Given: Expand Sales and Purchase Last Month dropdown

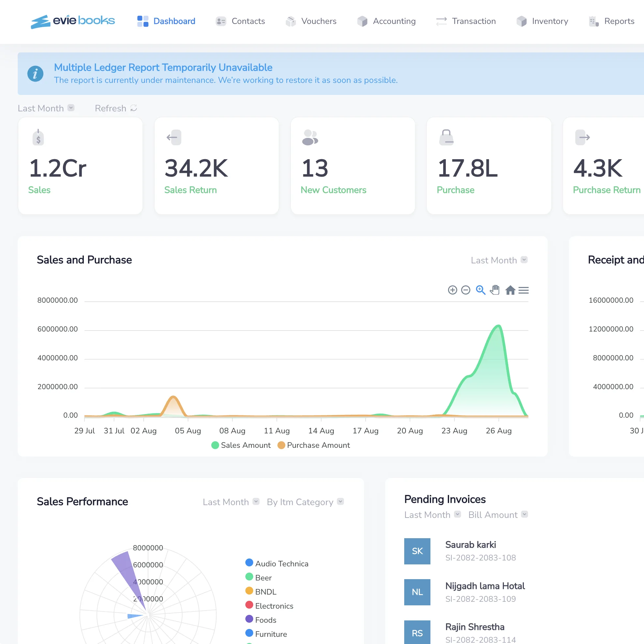Looking at the screenshot, I should [x=499, y=260].
